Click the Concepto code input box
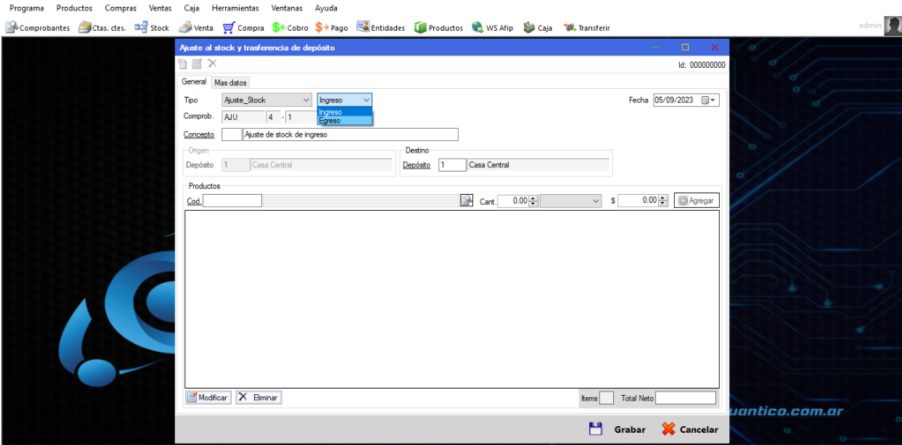 [232, 135]
